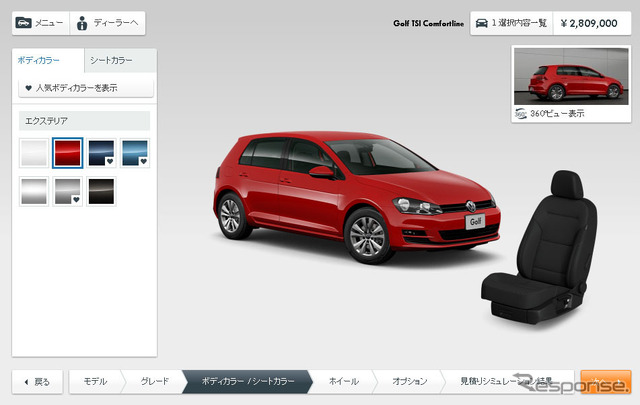640x405 pixels.
Task: Click the ¥2,809,000 price display
Action: point(592,23)
